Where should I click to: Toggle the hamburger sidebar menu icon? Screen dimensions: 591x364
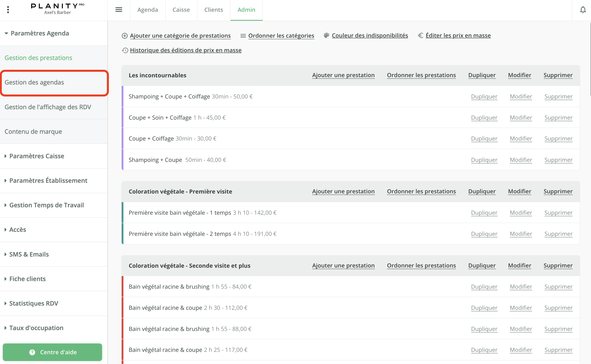pyautogui.click(x=119, y=10)
